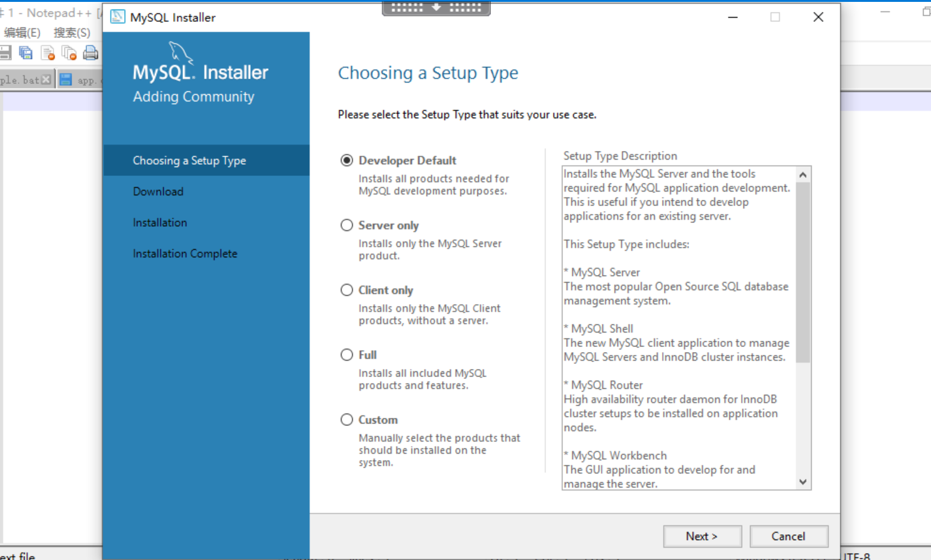Click the Download step in the sidebar
Image resolution: width=931 pixels, height=560 pixels.
[158, 192]
